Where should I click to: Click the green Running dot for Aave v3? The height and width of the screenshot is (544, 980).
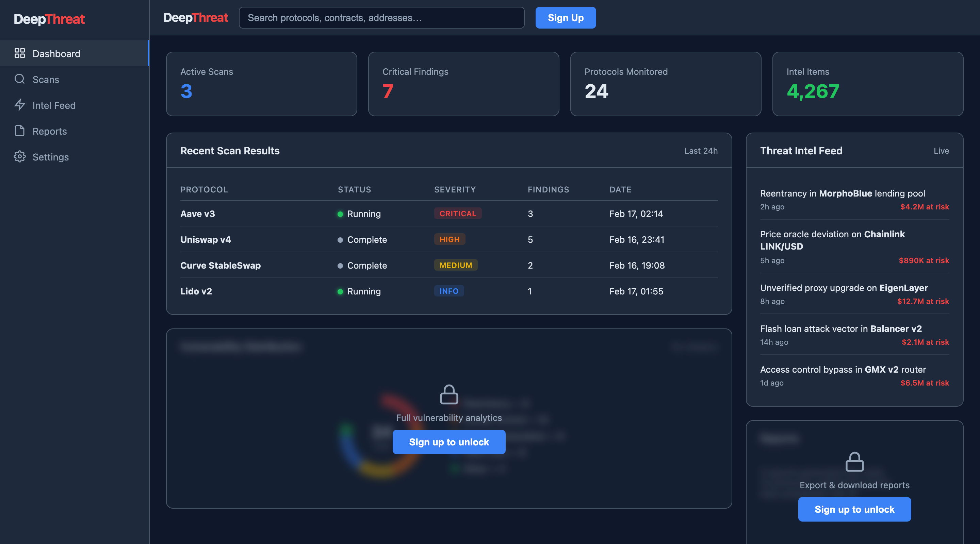340,214
